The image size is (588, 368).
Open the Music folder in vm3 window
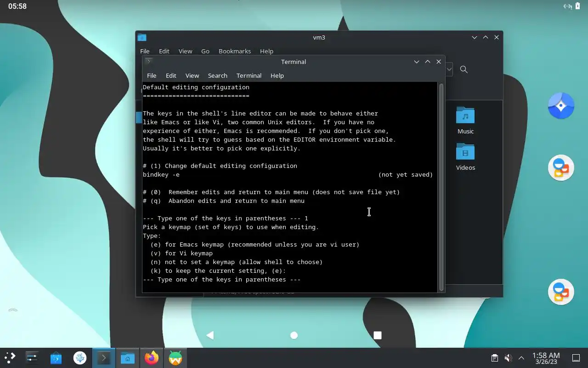pos(465,120)
